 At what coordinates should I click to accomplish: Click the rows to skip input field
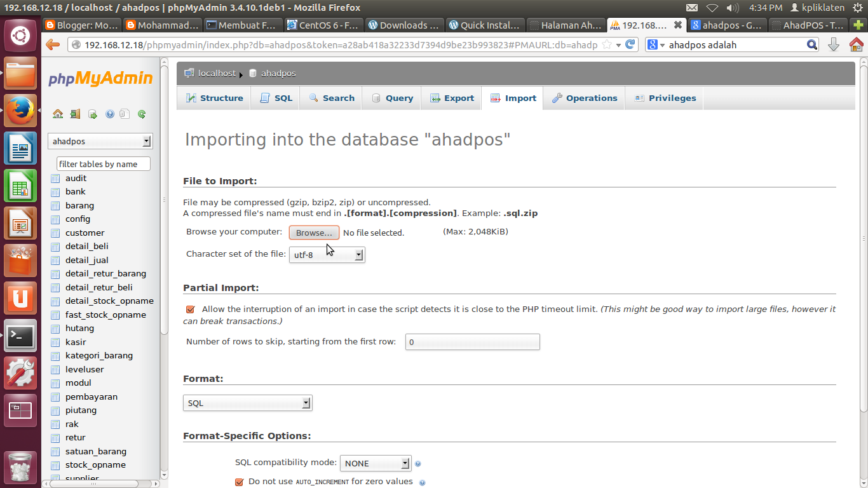[x=472, y=342]
